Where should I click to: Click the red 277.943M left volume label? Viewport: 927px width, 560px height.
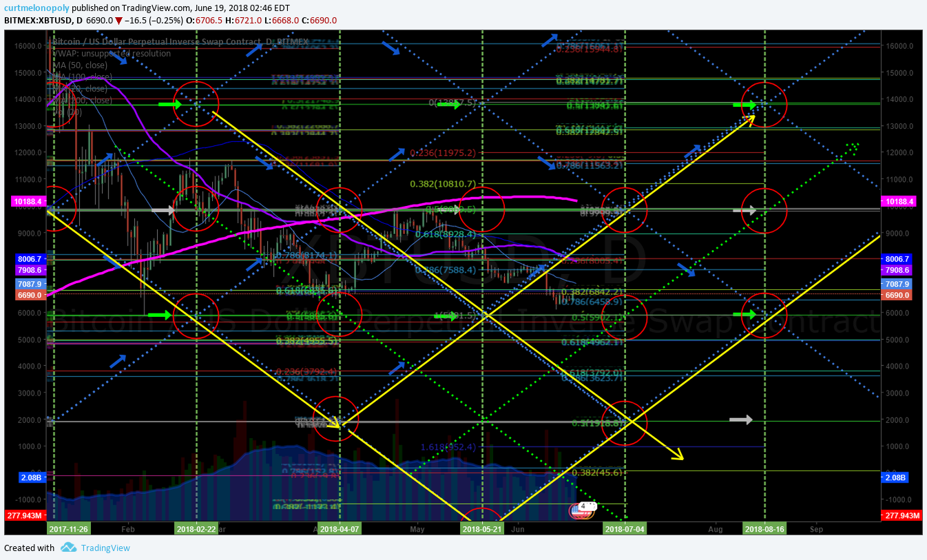click(26, 515)
